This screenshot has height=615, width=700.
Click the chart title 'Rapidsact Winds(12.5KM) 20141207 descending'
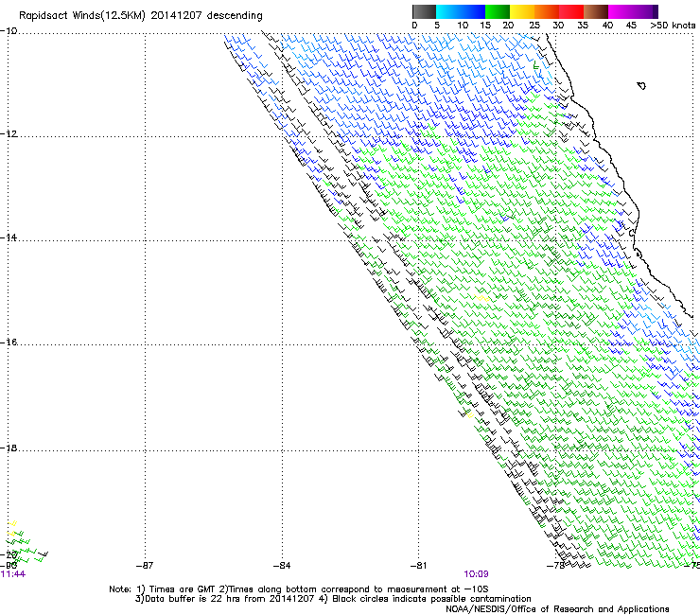141,16
